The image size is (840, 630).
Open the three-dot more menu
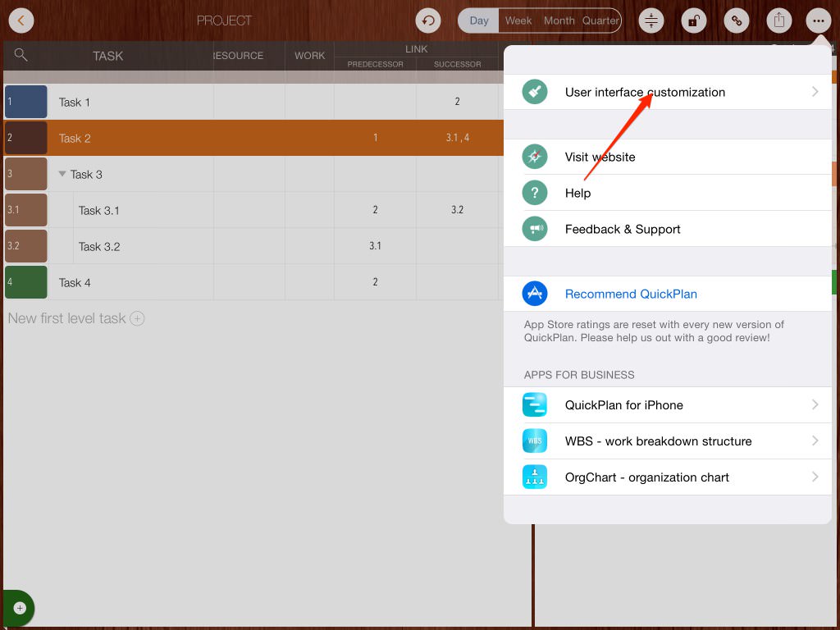tap(819, 21)
